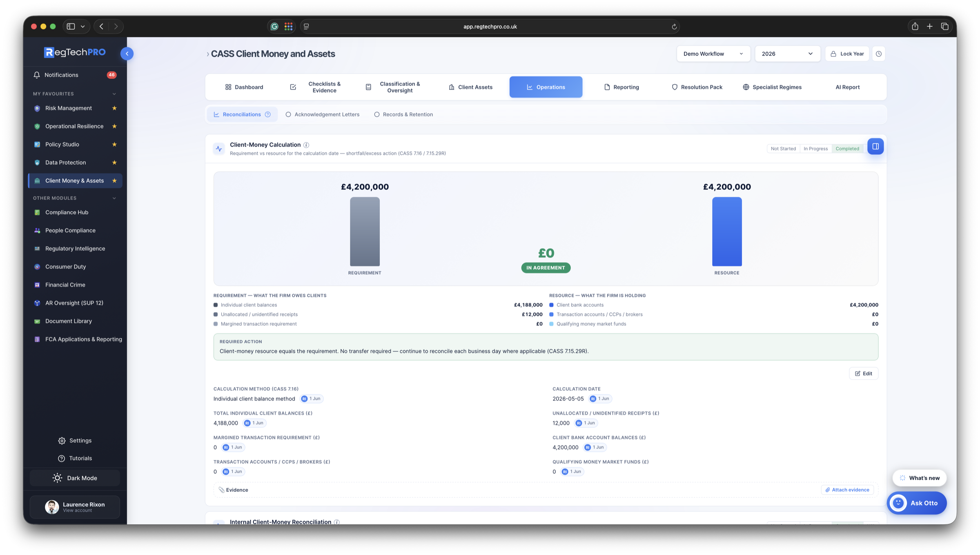
Task: Open AI Report tab
Action: 847,87
